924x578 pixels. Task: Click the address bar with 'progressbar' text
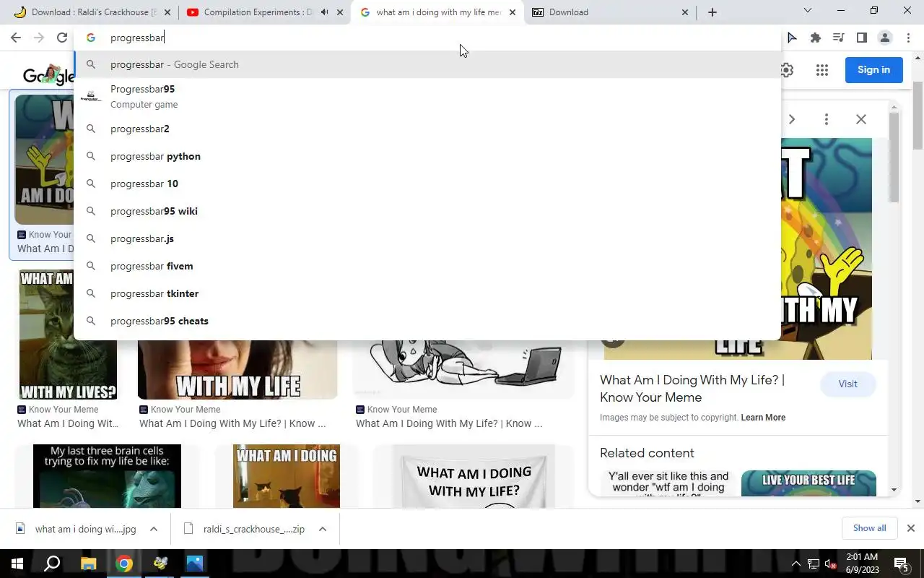[x=427, y=38]
